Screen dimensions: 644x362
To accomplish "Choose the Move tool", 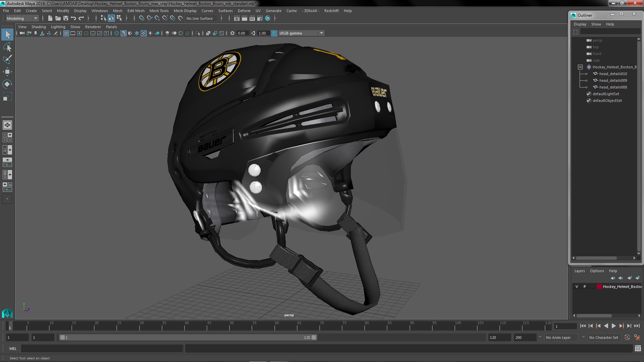I will (x=7, y=72).
